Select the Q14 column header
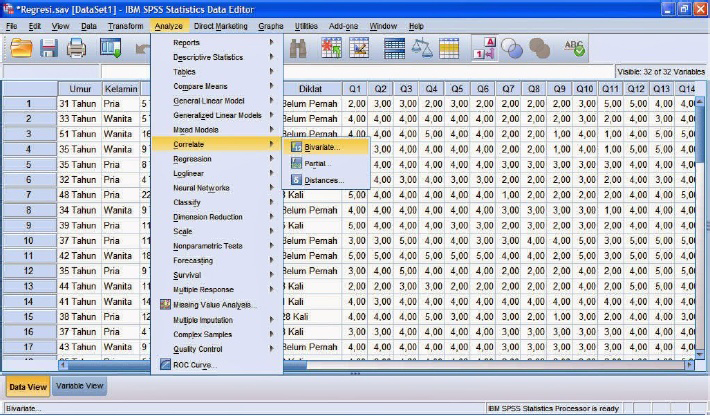Image resolution: width=710 pixels, height=420 pixels. pyautogui.click(x=686, y=88)
